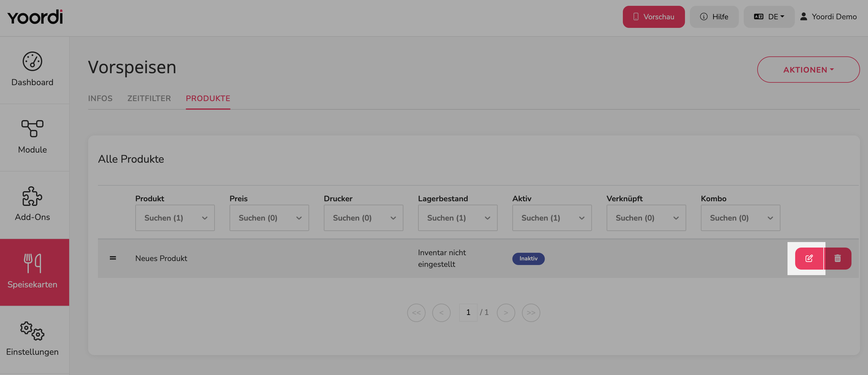This screenshot has height=375, width=868.
Task: Click the Yoordi logo
Action: [35, 17]
